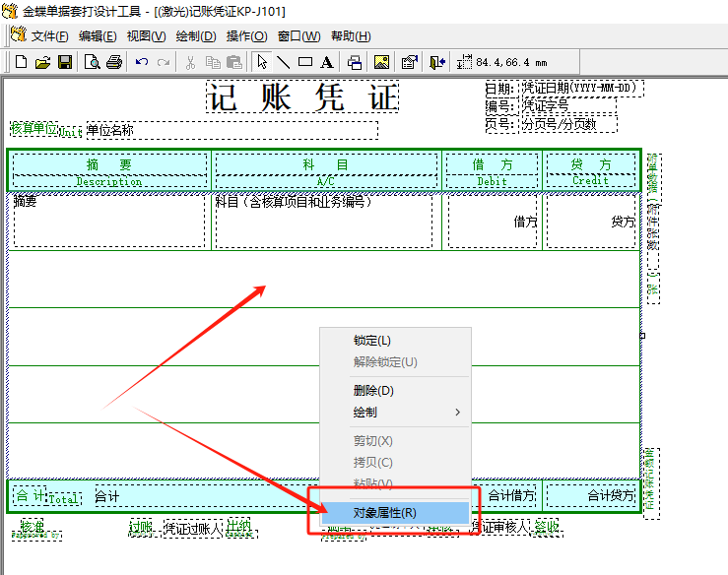
Task: Open the 帮助(H) menu
Action: pyautogui.click(x=351, y=36)
